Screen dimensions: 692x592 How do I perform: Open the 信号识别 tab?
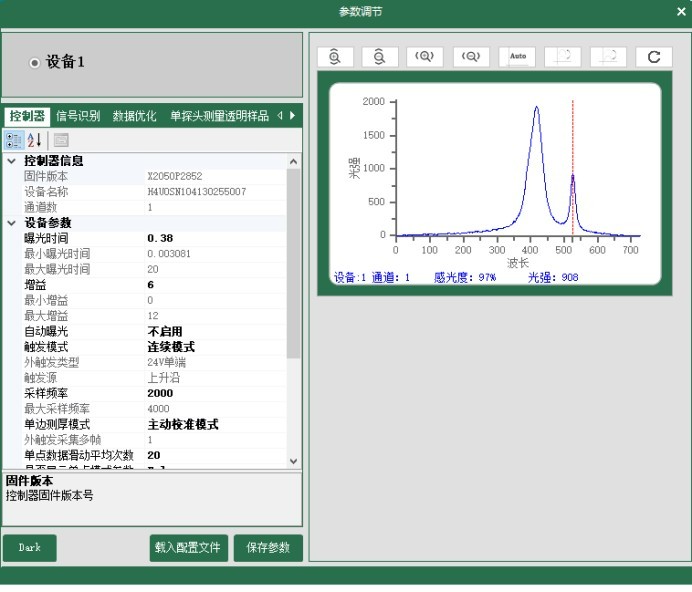[x=78, y=116]
